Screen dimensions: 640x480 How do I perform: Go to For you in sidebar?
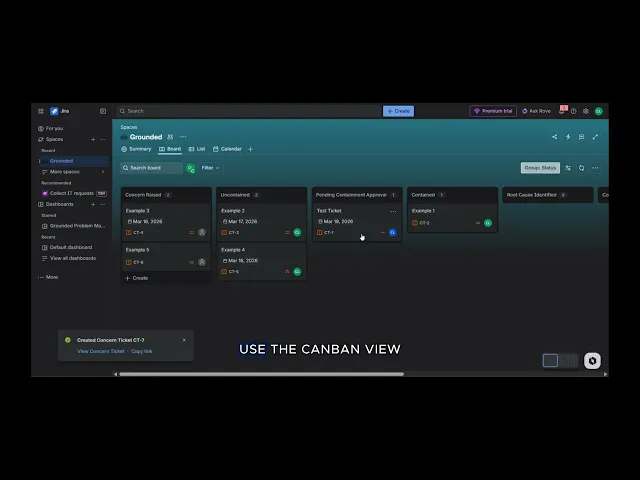click(51, 128)
